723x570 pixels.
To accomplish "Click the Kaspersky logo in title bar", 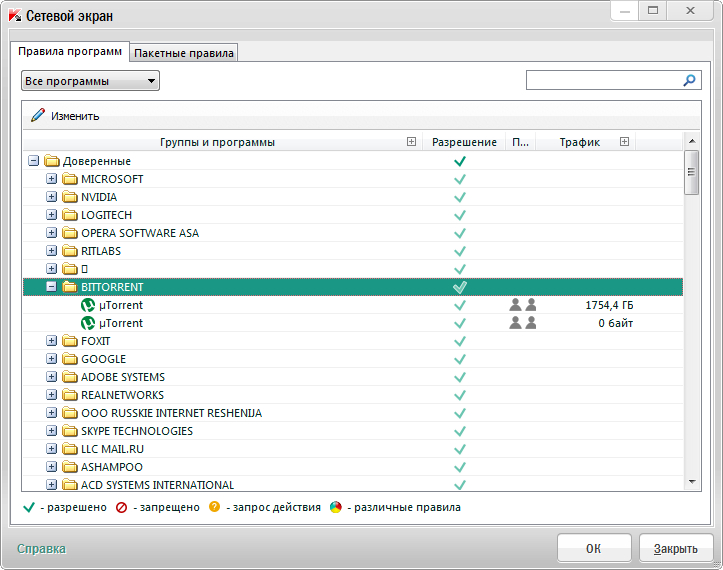I will point(15,16).
